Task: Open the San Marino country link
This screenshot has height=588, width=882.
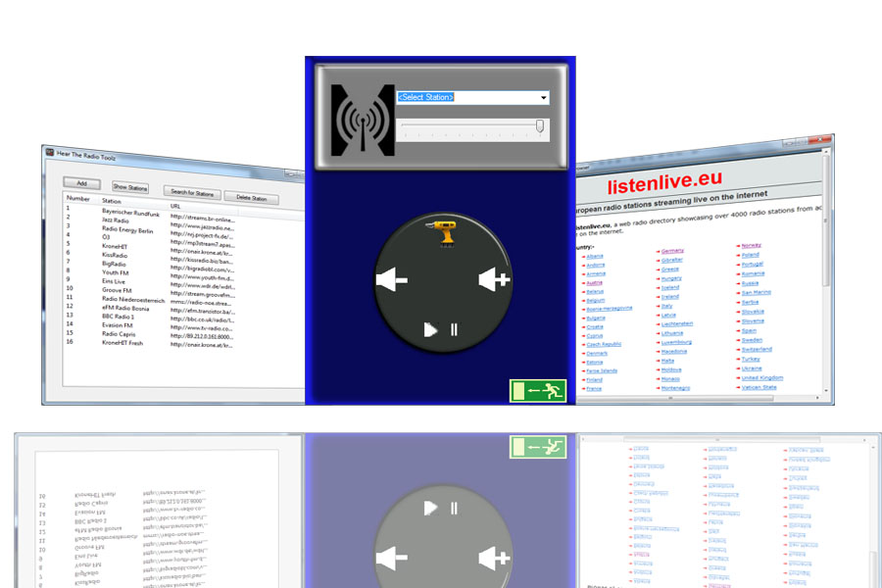Action: 756,293
